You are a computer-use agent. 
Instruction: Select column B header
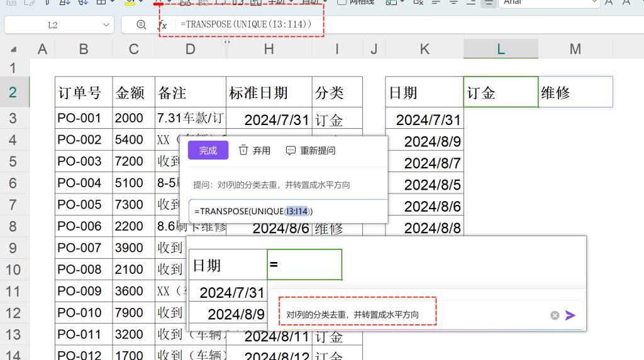tap(84, 49)
